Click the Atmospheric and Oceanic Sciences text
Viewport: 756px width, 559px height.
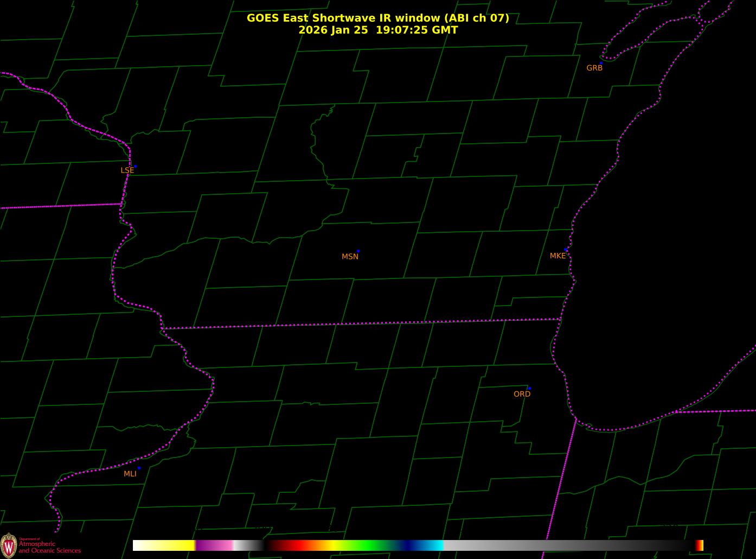tap(49, 547)
